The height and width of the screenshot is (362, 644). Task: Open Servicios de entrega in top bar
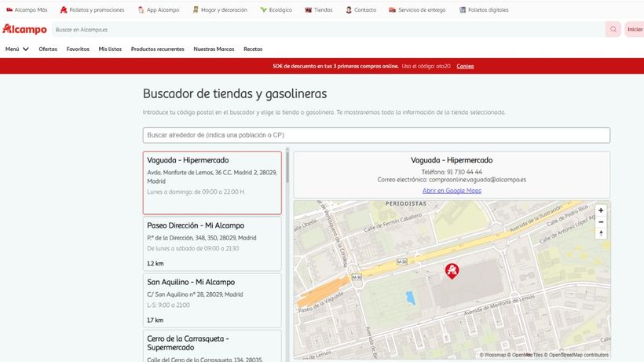pos(417,10)
